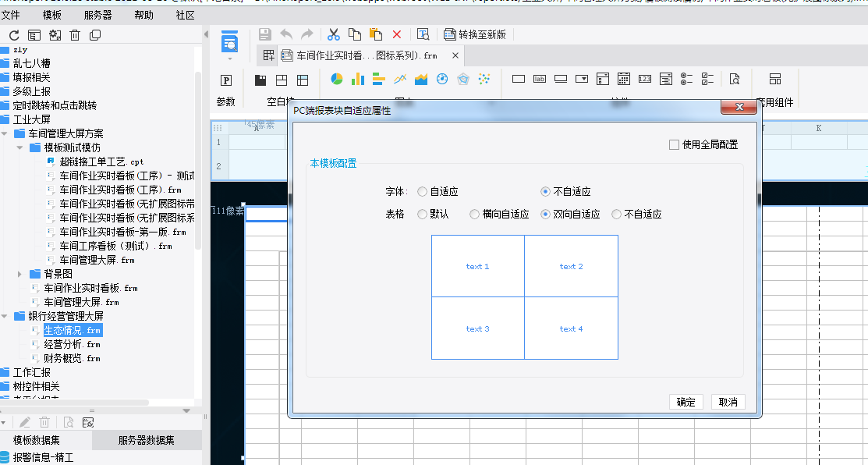This screenshot has width=868, height=465.
Task: Switch to 模板数据集 tab
Action: (x=37, y=441)
